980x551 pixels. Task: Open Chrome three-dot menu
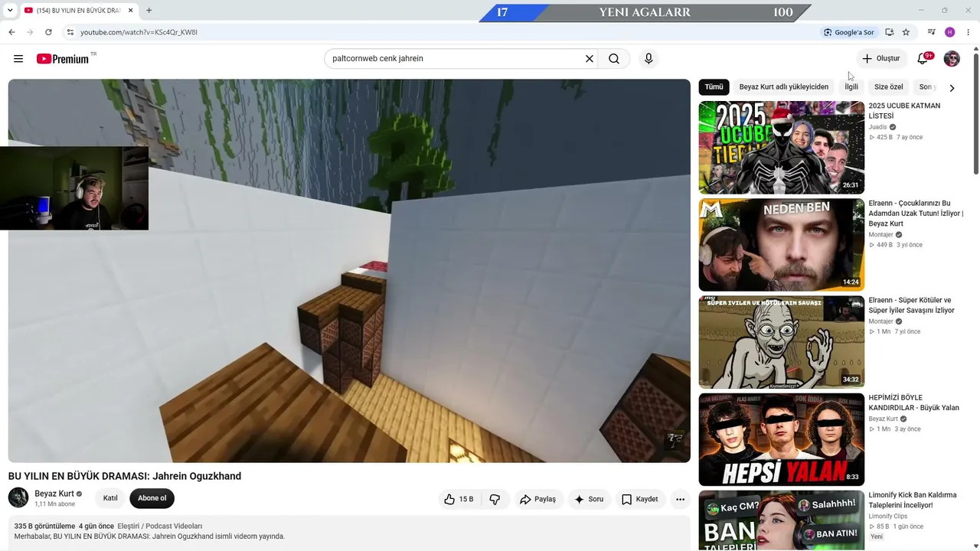968,32
